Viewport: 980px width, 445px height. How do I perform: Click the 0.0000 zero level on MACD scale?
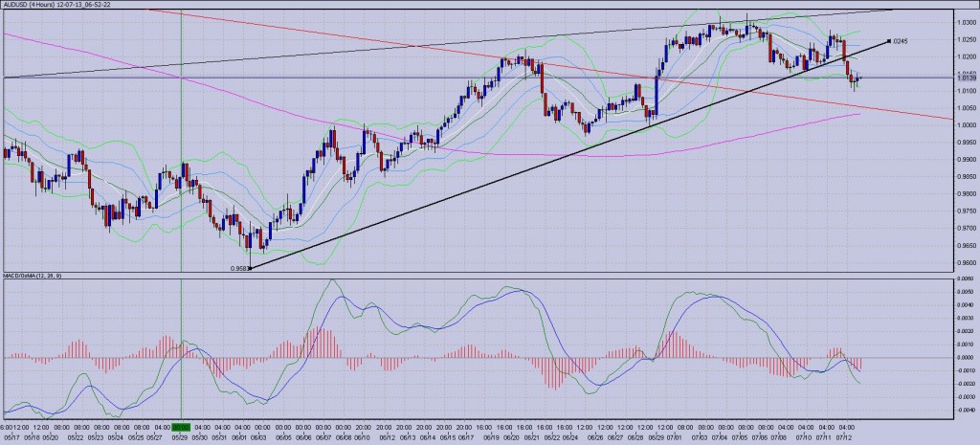[x=967, y=358]
